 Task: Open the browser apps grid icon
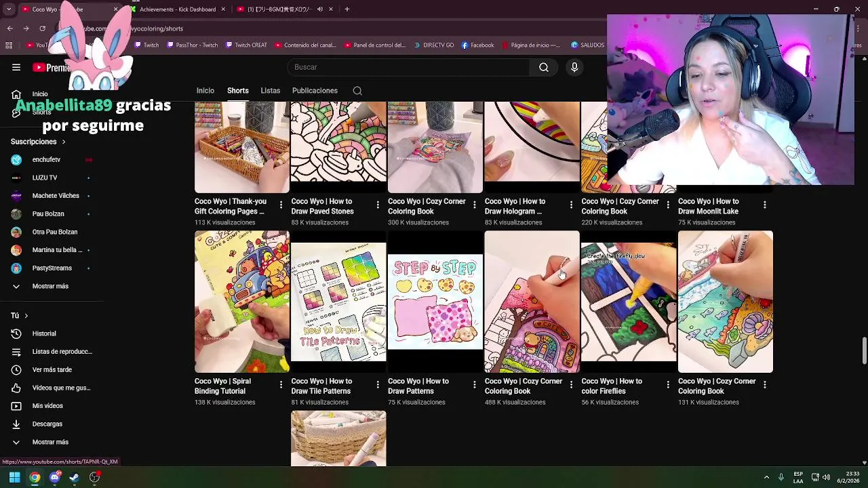(9, 45)
